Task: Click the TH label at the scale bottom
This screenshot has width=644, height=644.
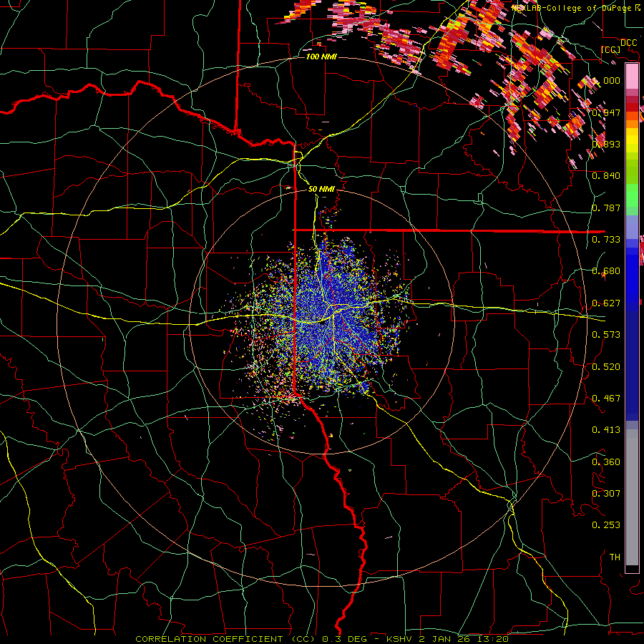Action: tap(615, 557)
